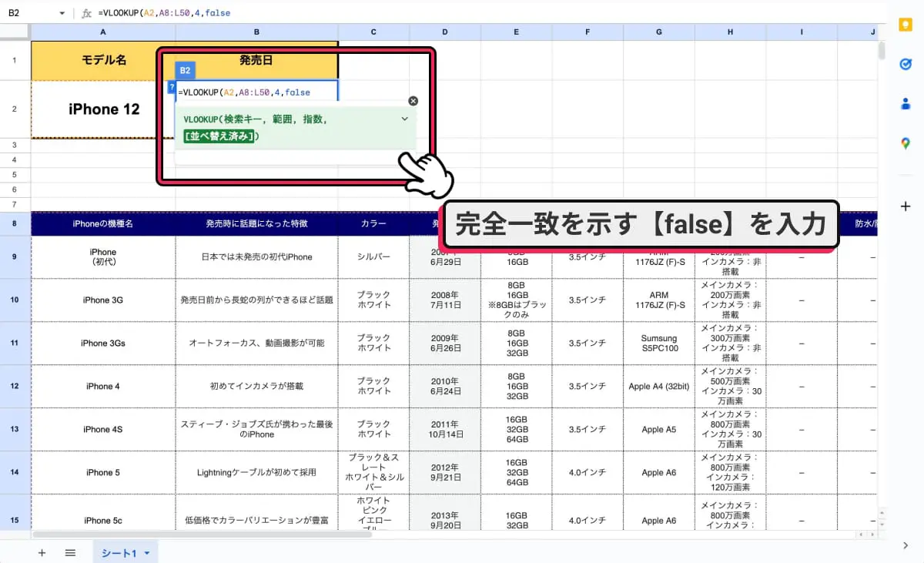Click the select-all corner box
The height and width of the screenshot is (563, 924).
click(15, 32)
